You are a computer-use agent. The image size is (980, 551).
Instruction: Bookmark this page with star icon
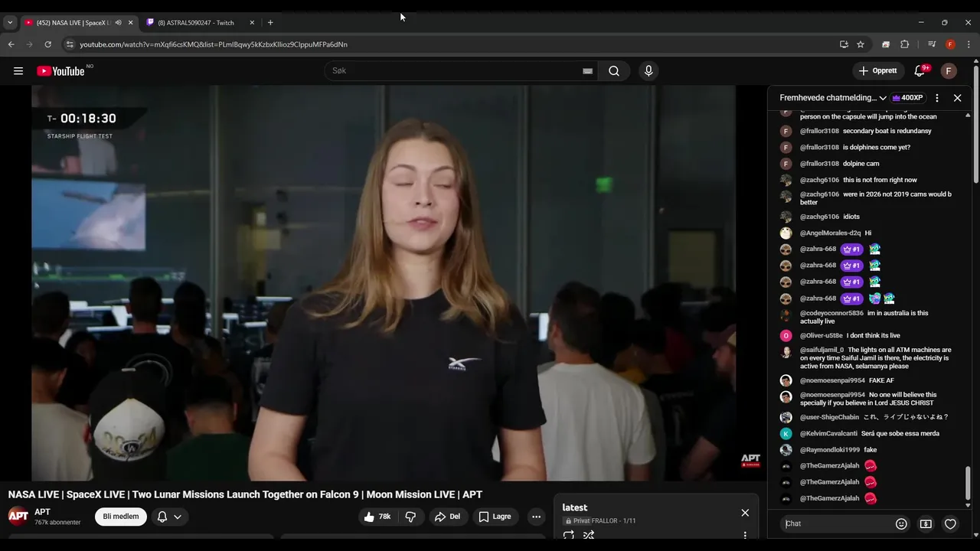pyautogui.click(x=861, y=44)
